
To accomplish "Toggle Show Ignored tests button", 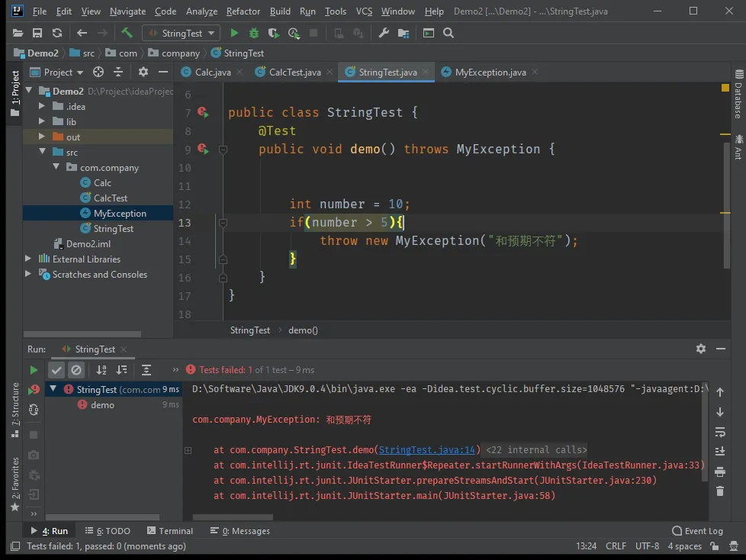I will (76, 370).
